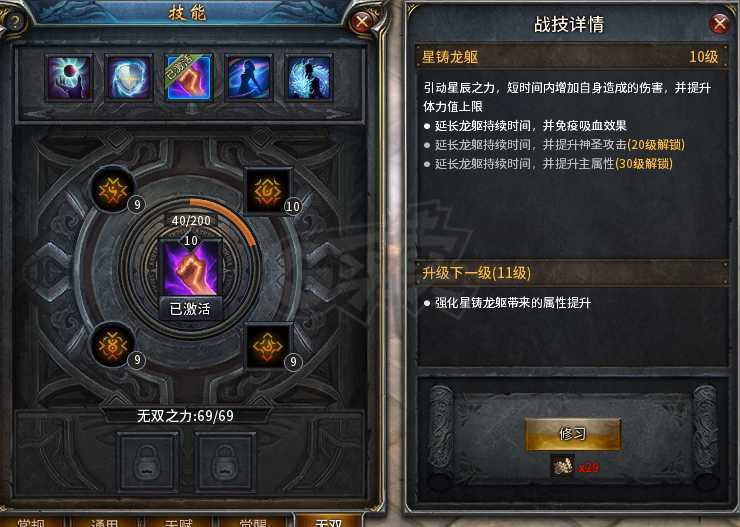Viewport: 740px width, 527px height.
Task: Select the dark orb skill icon
Action: tap(69, 77)
